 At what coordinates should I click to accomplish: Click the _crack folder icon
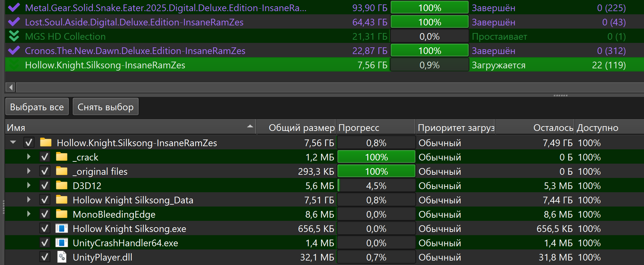pyautogui.click(x=62, y=157)
